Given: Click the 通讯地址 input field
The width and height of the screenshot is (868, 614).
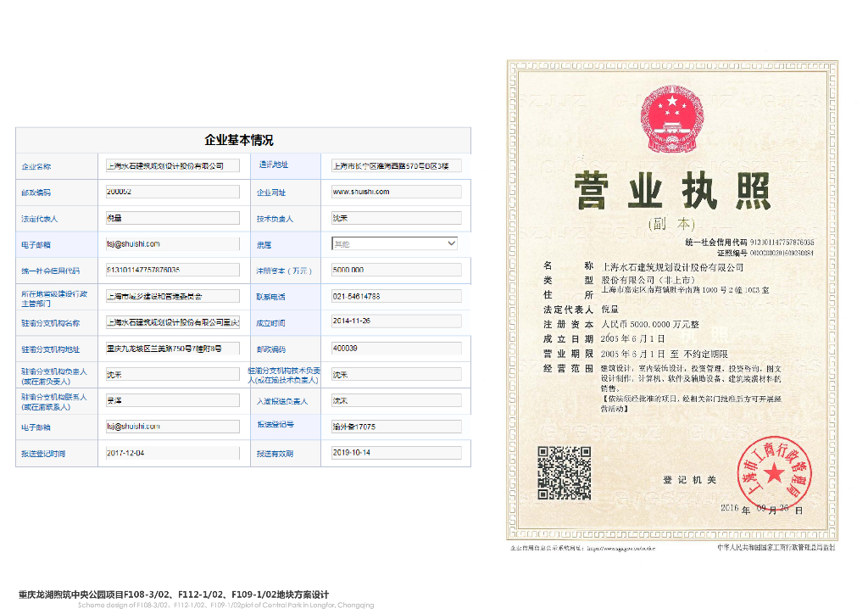Looking at the screenshot, I should [x=397, y=165].
